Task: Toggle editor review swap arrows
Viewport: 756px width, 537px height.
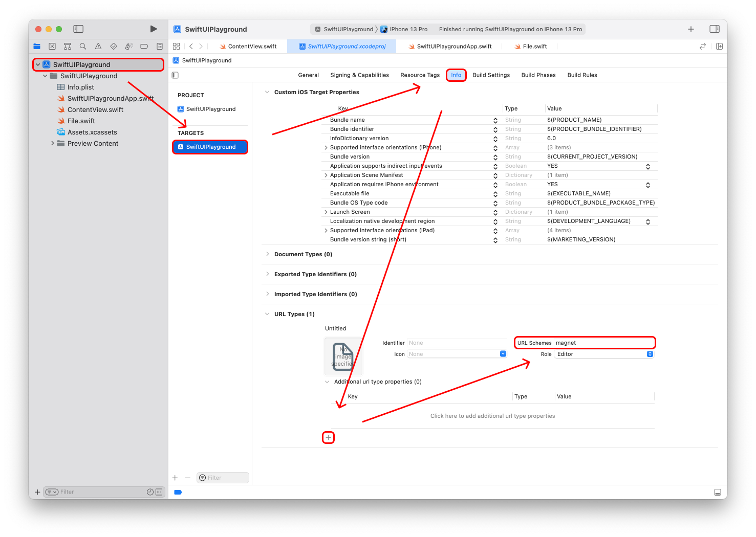Action: (703, 47)
